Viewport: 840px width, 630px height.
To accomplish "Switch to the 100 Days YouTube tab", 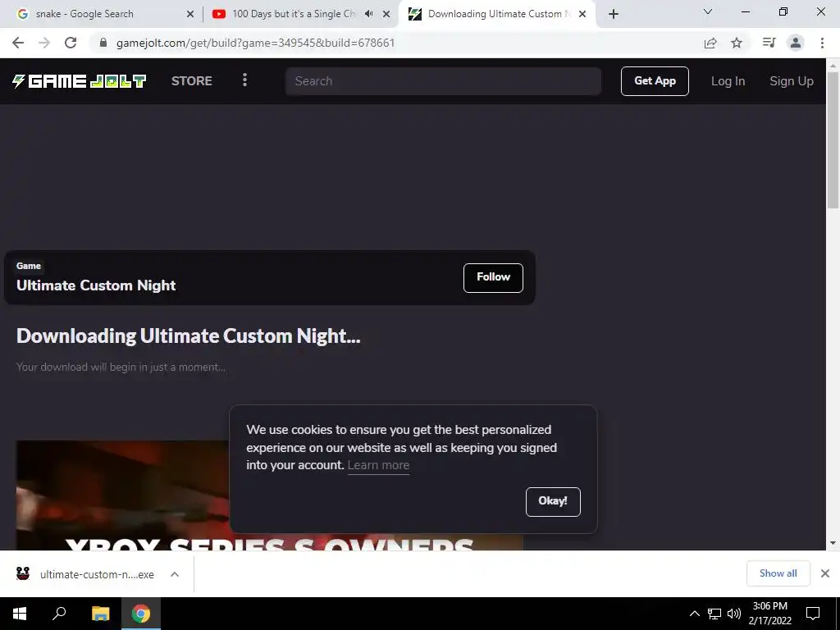I will coord(294,14).
